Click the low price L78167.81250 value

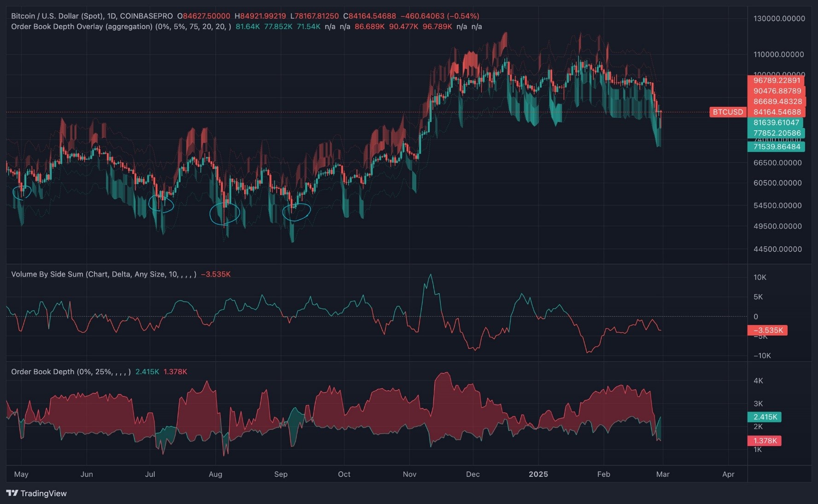[315, 16]
